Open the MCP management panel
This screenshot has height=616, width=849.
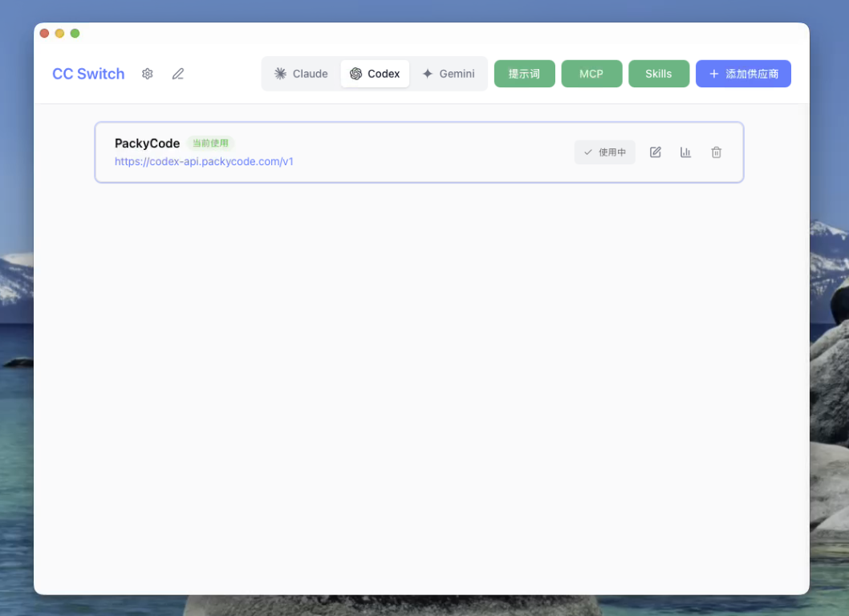(591, 74)
